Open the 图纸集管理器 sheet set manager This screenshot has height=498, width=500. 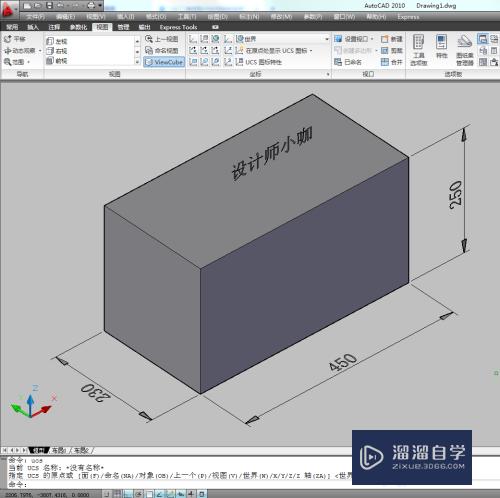[465, 50]
